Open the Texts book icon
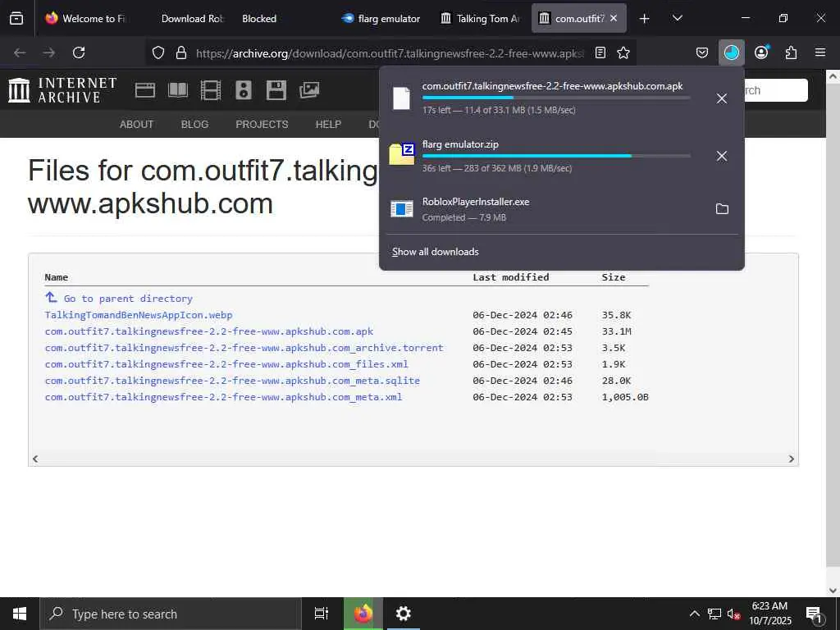This screenshot has width=840, height=630. pos(178,90)
